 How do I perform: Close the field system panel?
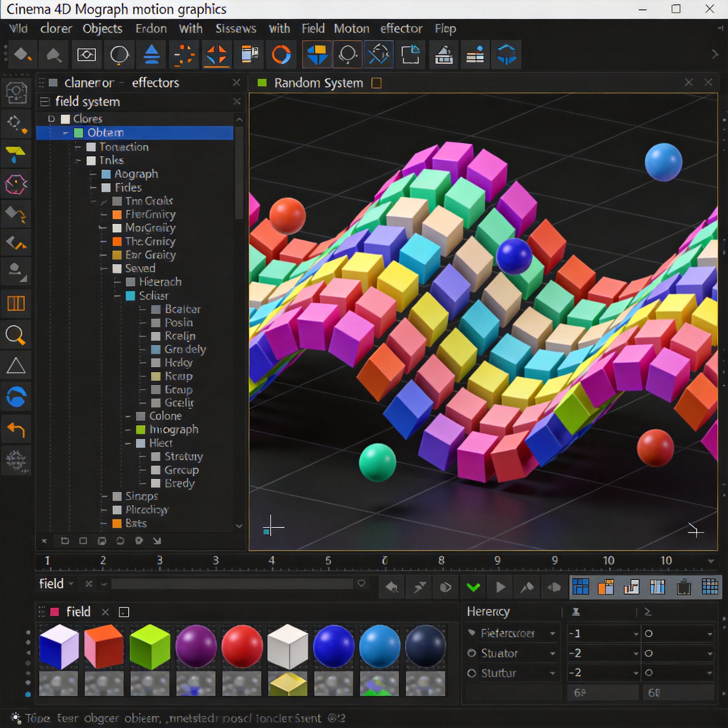237,101
